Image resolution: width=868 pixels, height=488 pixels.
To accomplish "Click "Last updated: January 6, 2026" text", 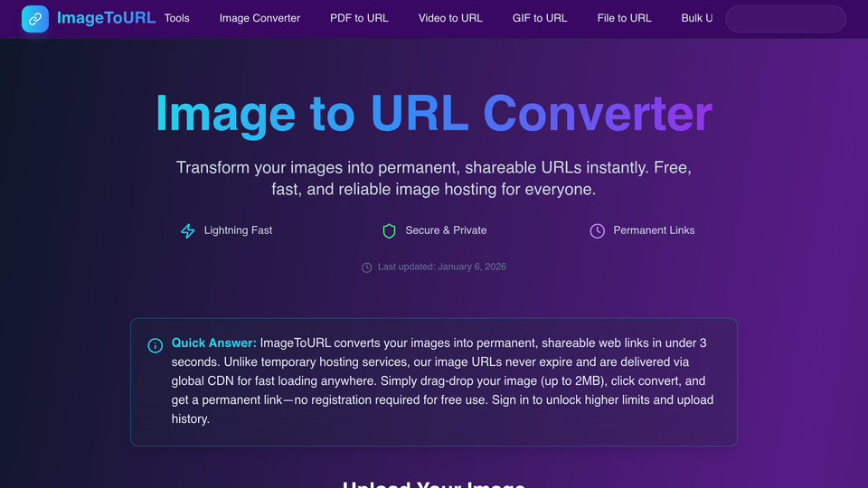I will [442, 267].
